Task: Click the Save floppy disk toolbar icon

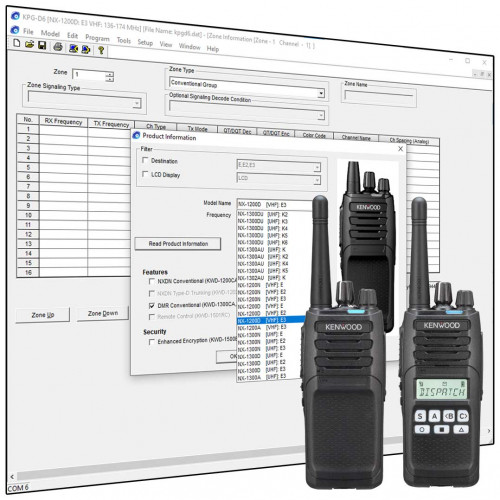Action: (42, 45)
